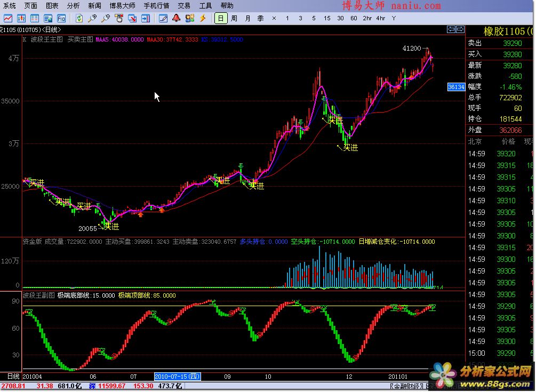The image size is (536, 392).
Task: Switch to quarterly 季 period
Action: tap(260, 19)
